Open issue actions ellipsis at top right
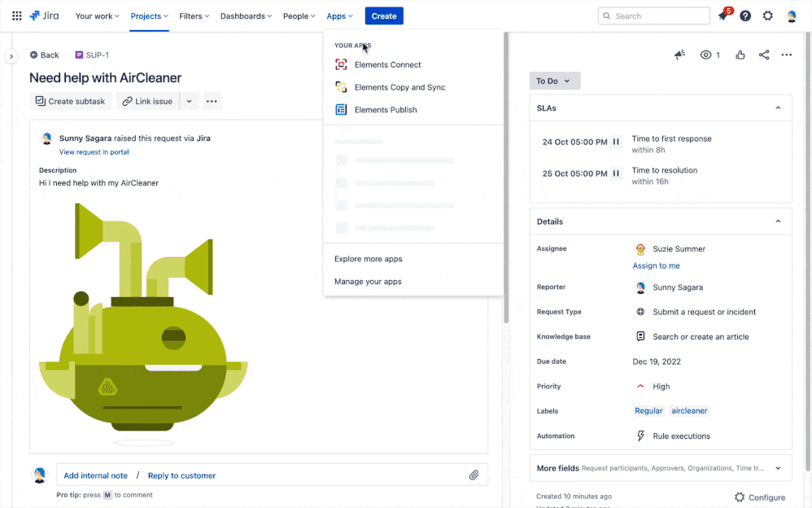 click(x=787, y=55)
